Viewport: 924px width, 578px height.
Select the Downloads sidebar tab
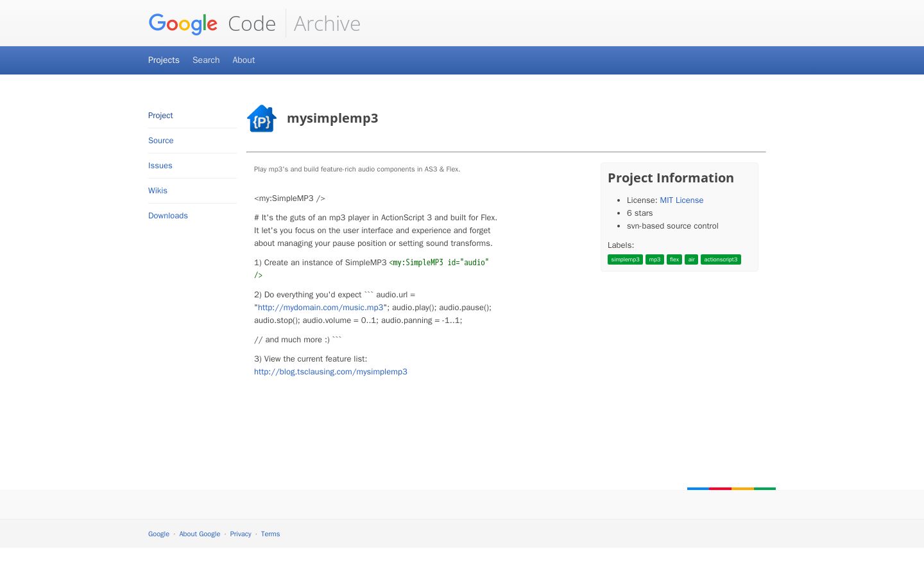pos(168,216)
